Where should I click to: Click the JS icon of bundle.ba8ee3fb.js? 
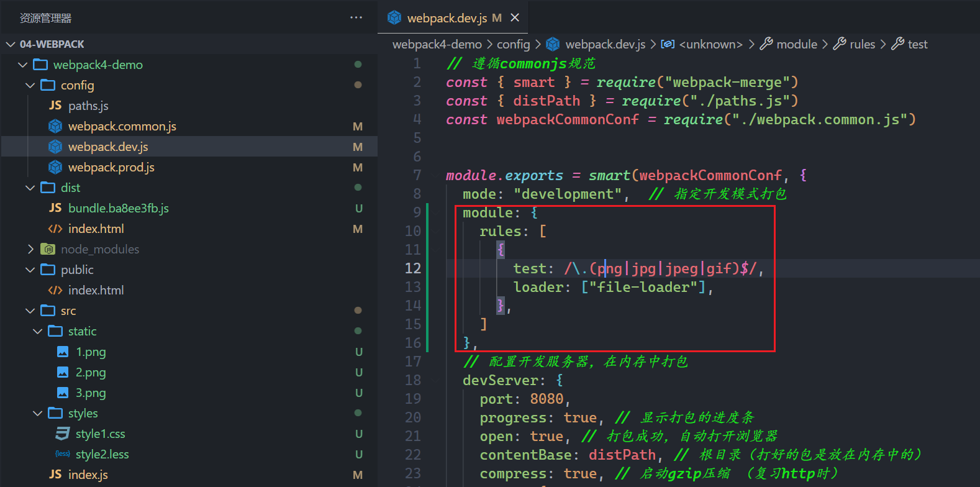point(55,208)
